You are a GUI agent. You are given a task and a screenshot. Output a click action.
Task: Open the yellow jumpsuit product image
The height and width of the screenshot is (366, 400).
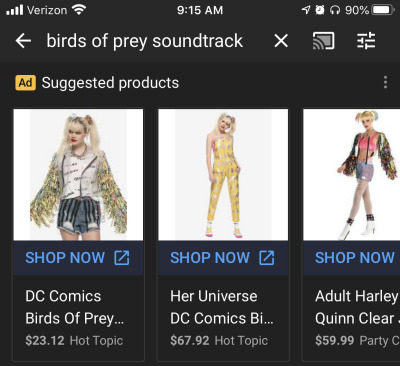coord(223,175)
